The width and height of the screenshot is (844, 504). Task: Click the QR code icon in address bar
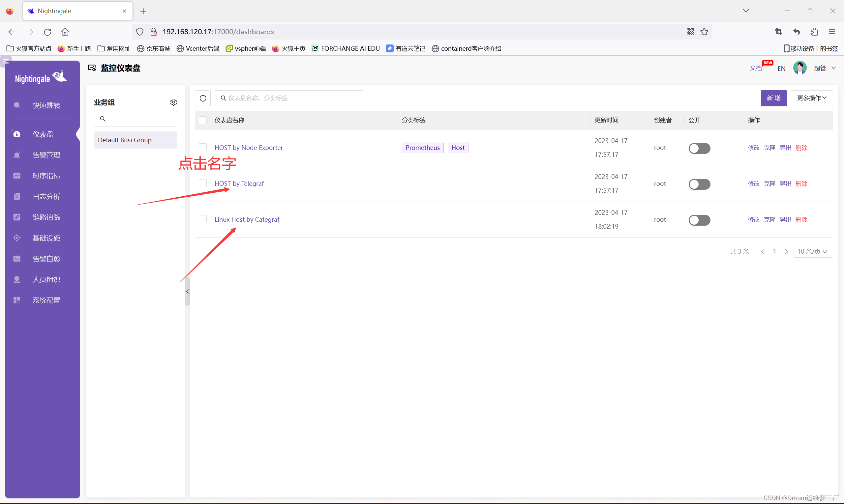(x=690, y=32)
